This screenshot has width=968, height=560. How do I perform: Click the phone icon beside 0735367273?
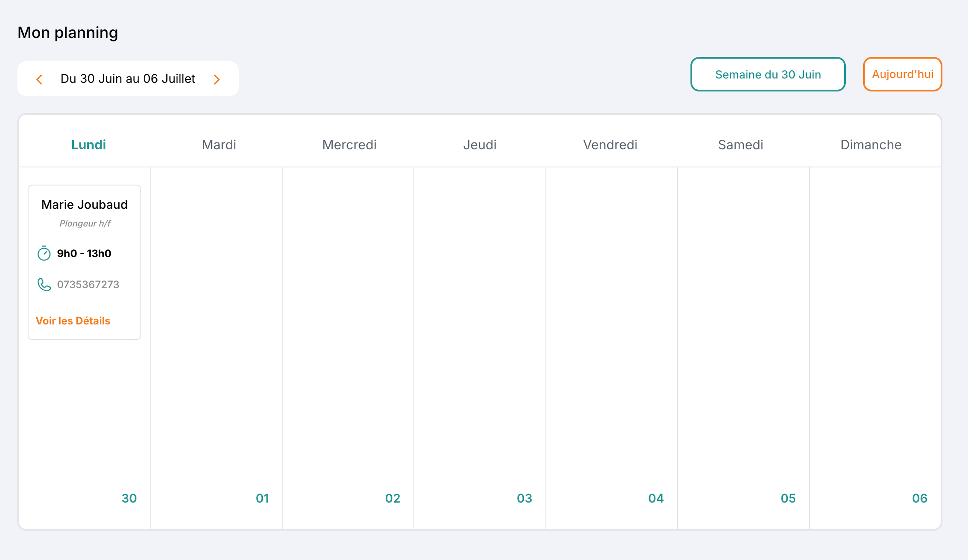(x=44, y=285)
